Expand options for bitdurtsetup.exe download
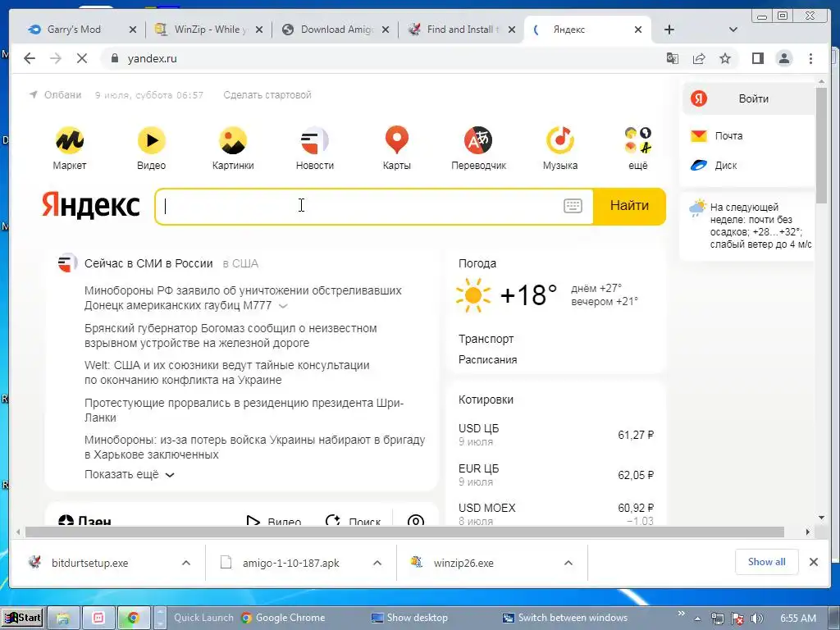 (x=186, y=563)
